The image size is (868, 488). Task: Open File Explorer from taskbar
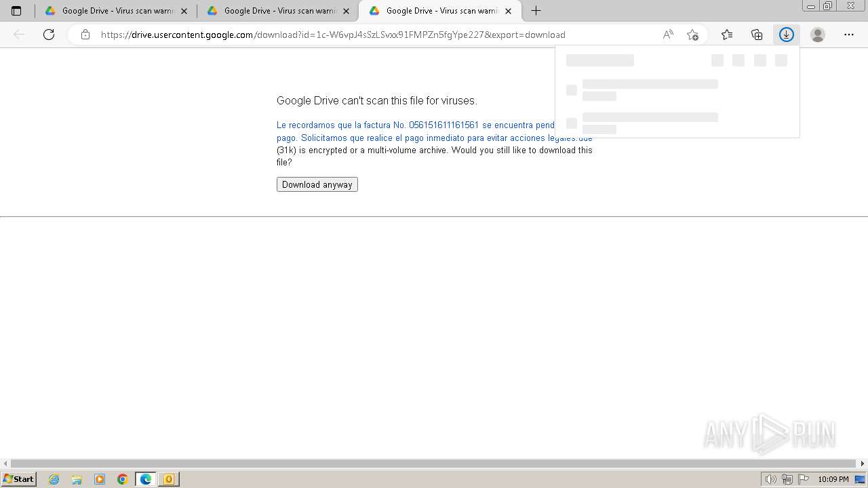(77, 479)
